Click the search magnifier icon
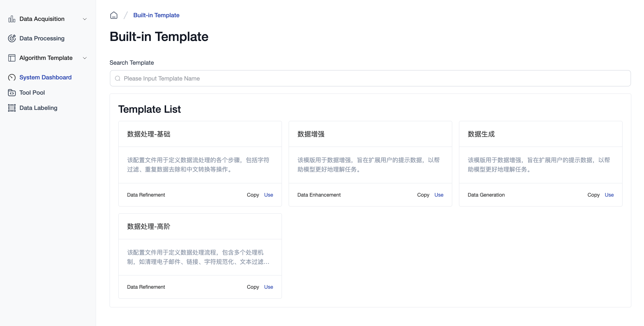 tap(118, 79)
